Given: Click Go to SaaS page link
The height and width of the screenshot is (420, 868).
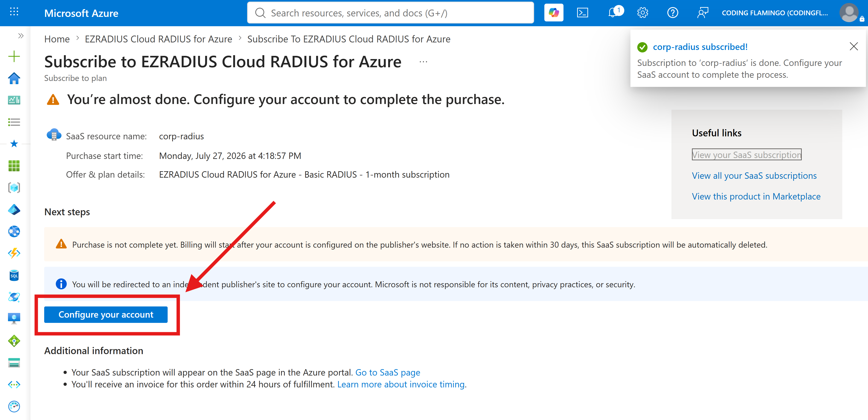Looking at the screenshot, I should click(387, 372).
